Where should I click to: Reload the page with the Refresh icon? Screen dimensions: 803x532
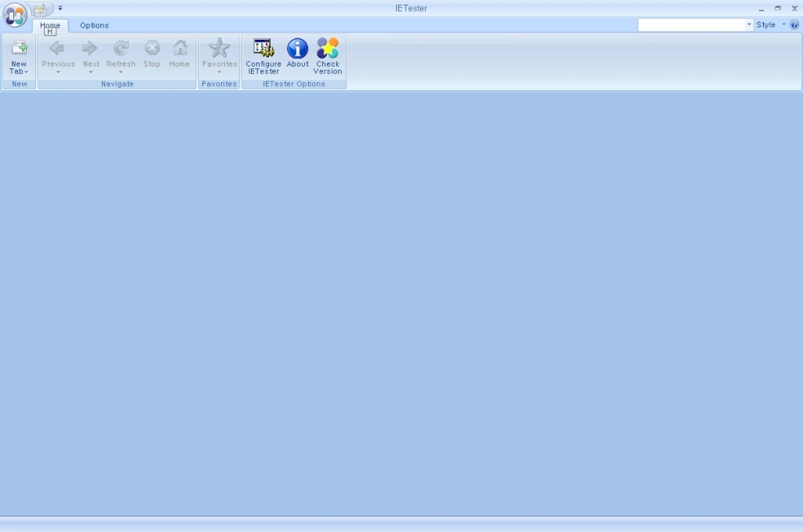coord(122,48)
